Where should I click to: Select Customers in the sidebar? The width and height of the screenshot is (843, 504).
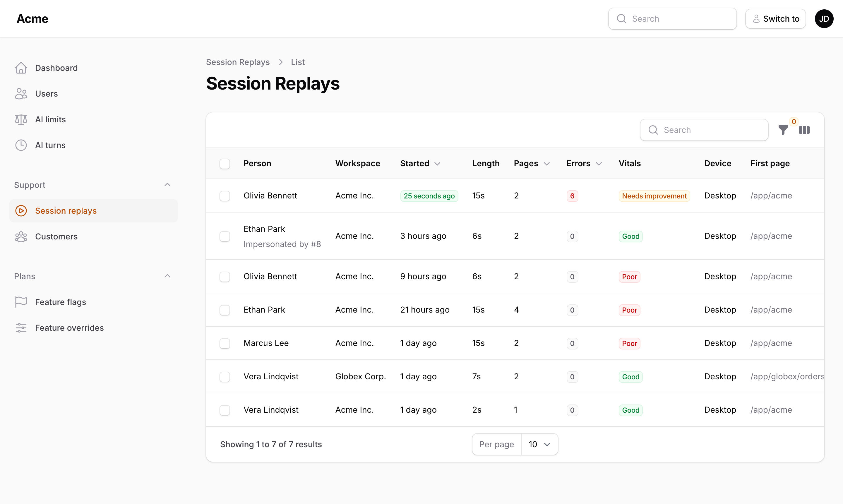click(93, 237)
